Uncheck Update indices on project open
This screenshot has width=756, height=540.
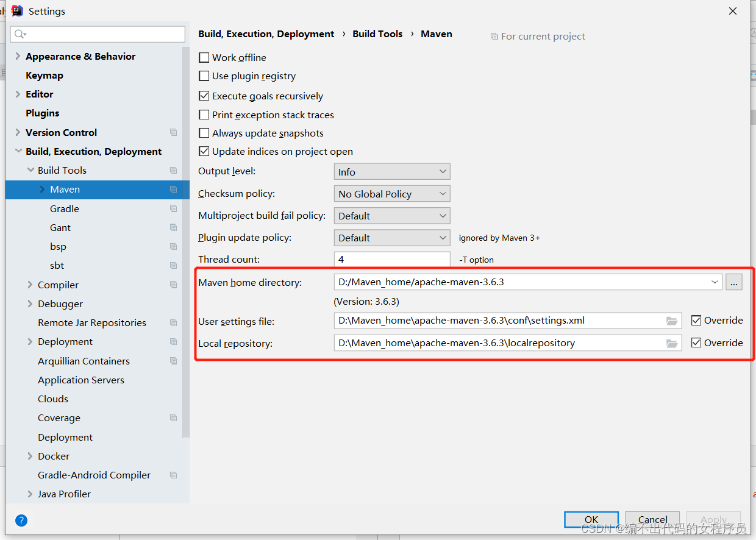click(x=204, y=151)
